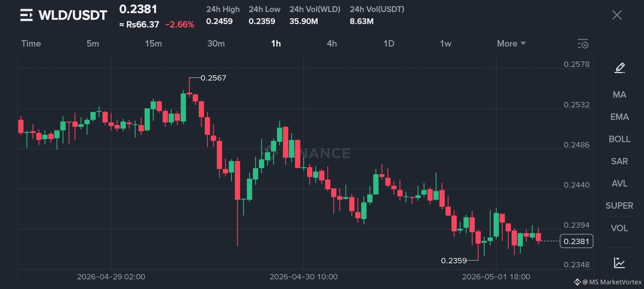Image resolution: width=644 pixels, height=289 pixels.
Task: Click the 2026-05-01 18:00 time label
Action: coord(496,277)
